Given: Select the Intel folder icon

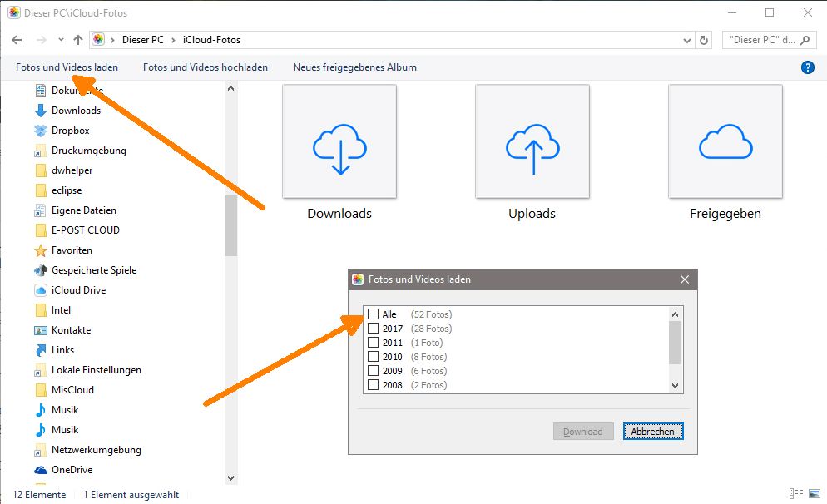Looking at the screenshot, I should pyautogui.click(x=41, y=310).
